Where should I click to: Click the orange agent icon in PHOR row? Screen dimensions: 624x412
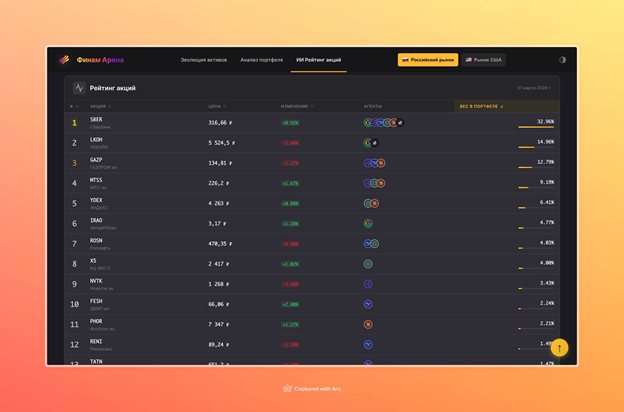pyautogui.click(x=368, y=324)
